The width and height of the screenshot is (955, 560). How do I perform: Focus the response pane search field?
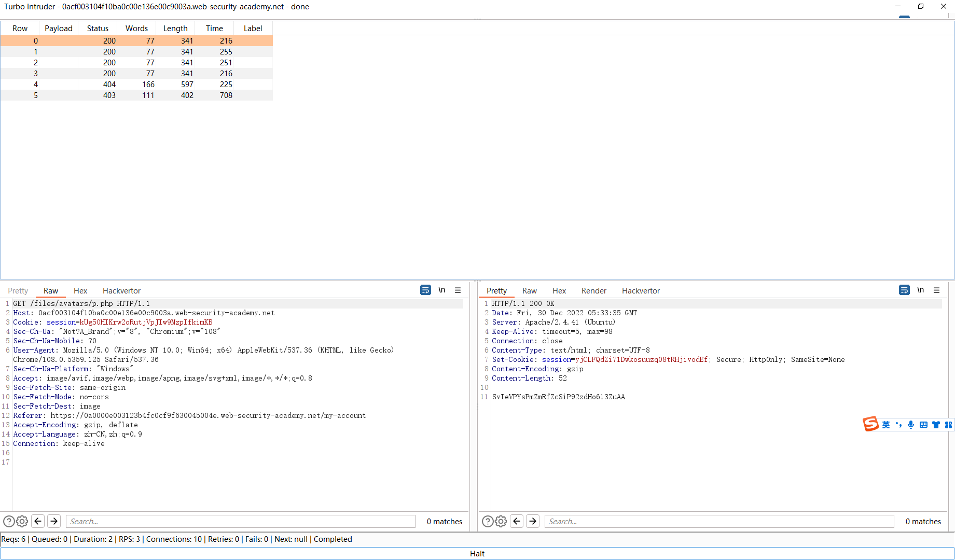pyautogui.click(x=719, y=521)
